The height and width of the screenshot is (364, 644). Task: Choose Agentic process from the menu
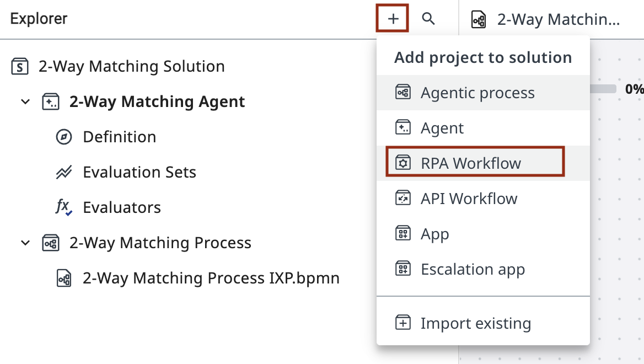pos(483,93)
